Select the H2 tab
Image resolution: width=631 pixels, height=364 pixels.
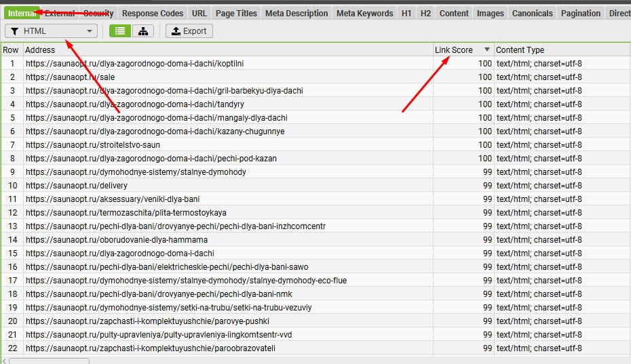click(426, 14)
